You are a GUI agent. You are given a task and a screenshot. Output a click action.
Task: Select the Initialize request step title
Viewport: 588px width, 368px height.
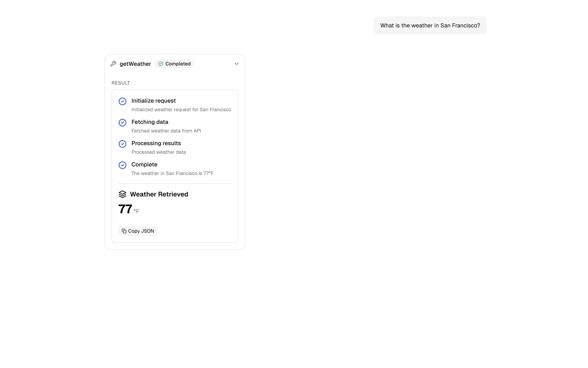pos(154,101)
